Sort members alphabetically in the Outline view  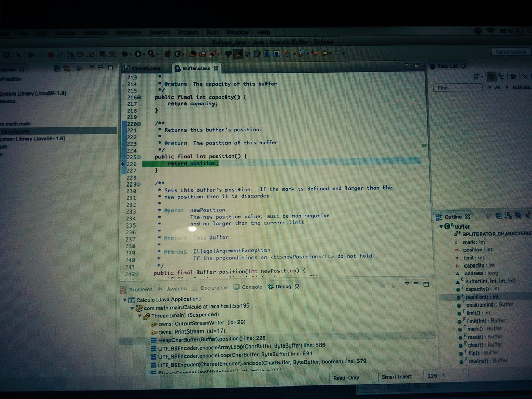tap(508, 216)
